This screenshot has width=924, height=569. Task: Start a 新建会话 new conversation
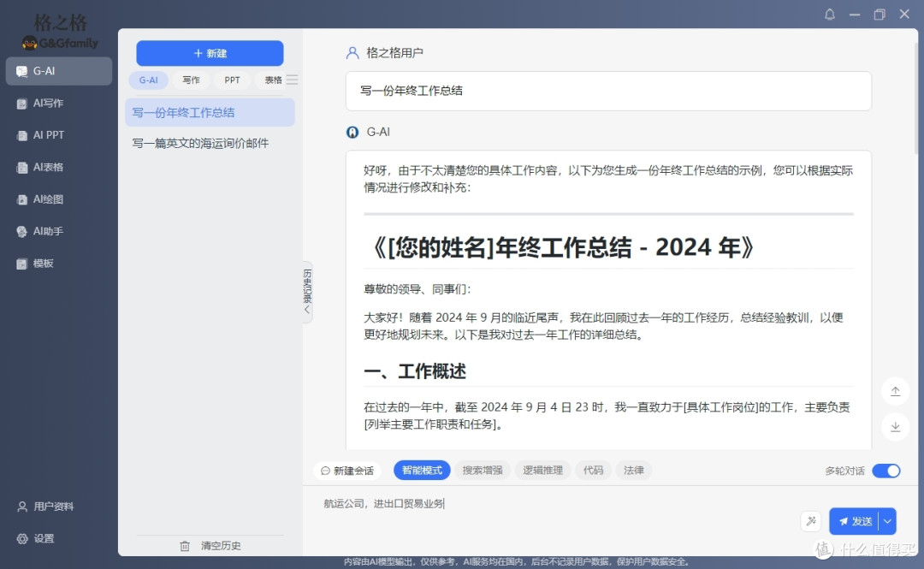point(347,471)
